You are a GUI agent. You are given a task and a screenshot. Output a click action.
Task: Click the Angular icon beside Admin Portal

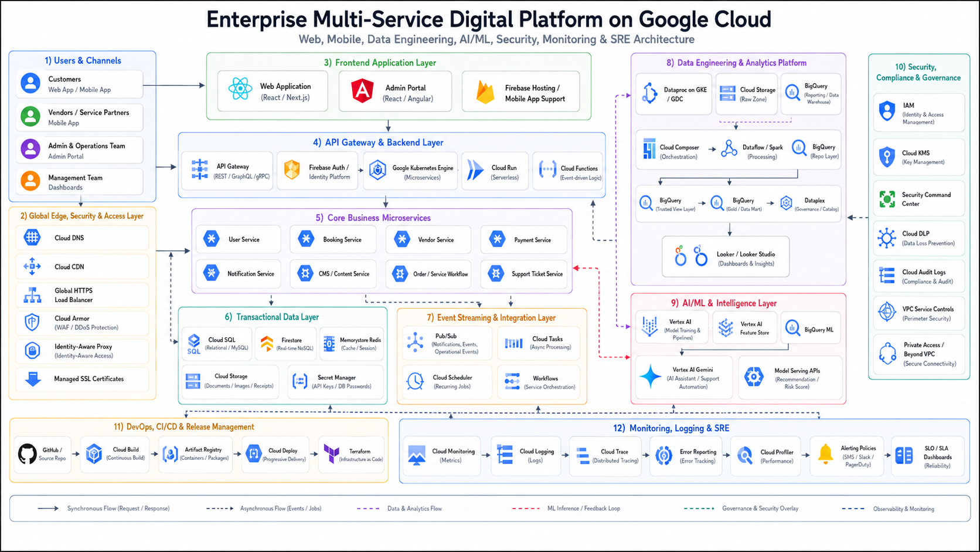362,91
